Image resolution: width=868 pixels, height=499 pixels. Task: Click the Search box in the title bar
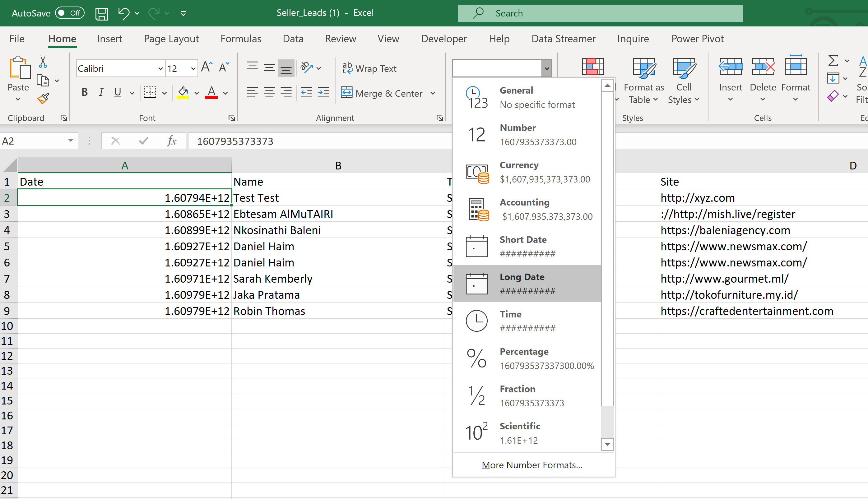click(x=600, y=13)
